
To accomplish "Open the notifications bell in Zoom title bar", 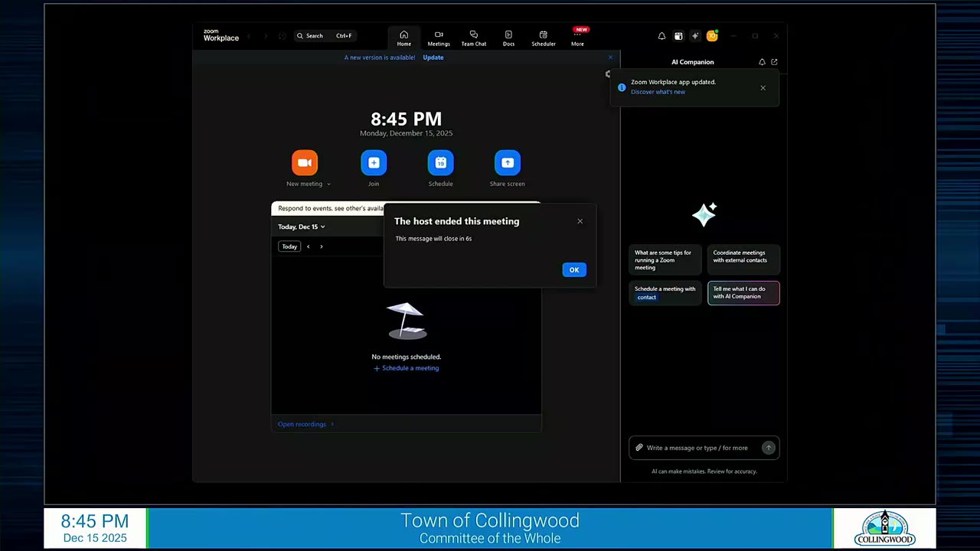I will tap(661, 36).
